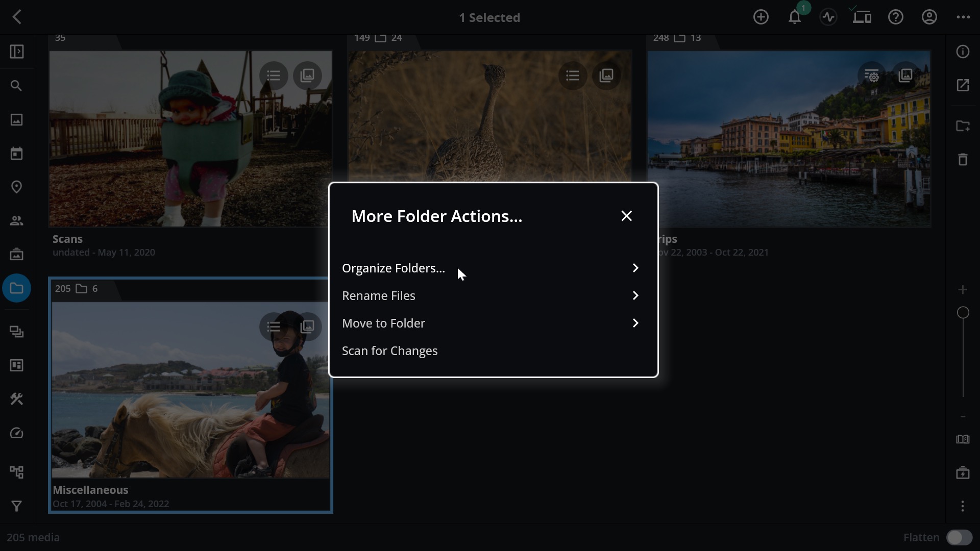
Task: Open the Scans folder thumbnail
Action: [x=190, y=139]
